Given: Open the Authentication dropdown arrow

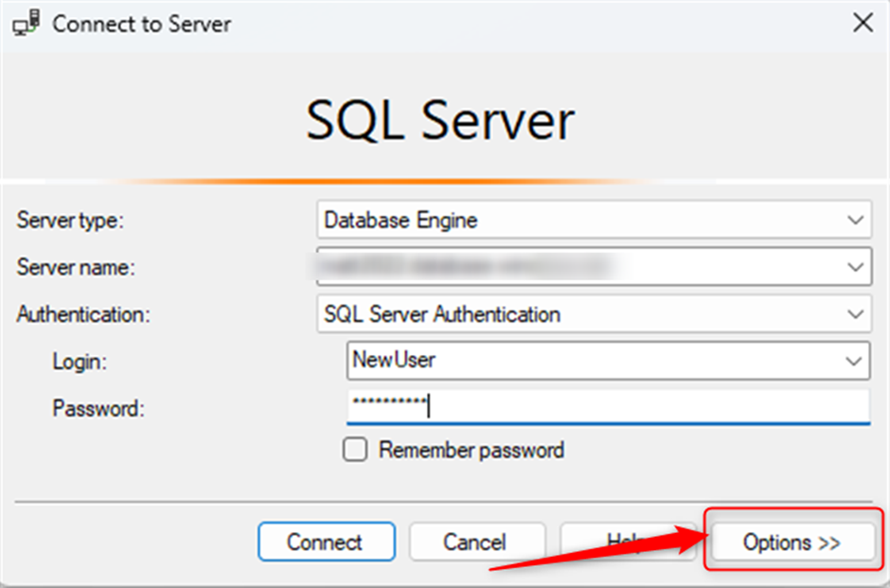Looking at the screenshot, I should click(855, 313).
